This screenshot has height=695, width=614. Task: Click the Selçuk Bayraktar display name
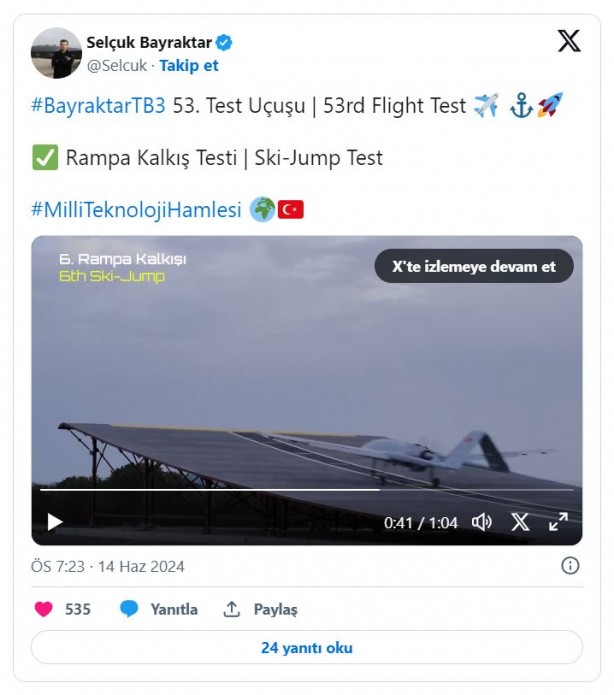pyautogui.click(x=149, y=43)
